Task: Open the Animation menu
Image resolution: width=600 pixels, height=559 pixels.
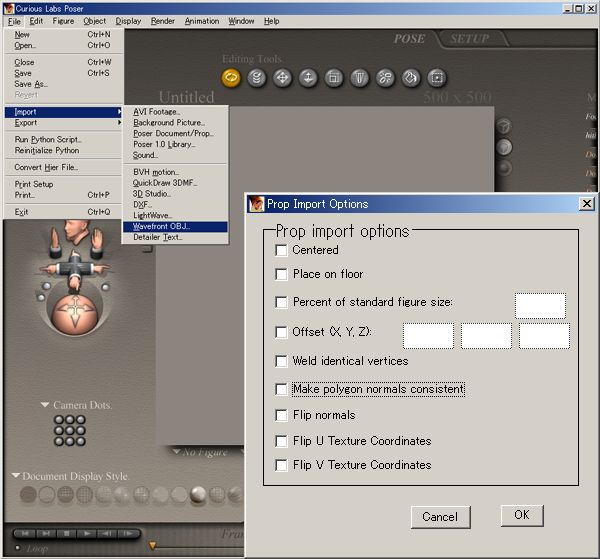Action: [202, 21]
